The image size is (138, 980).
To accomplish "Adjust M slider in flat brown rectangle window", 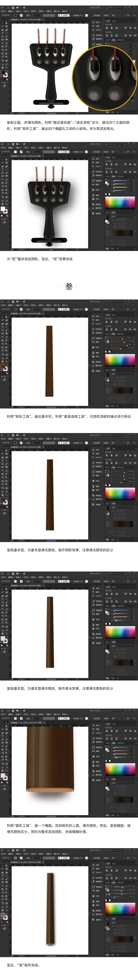I will (120, 341).
